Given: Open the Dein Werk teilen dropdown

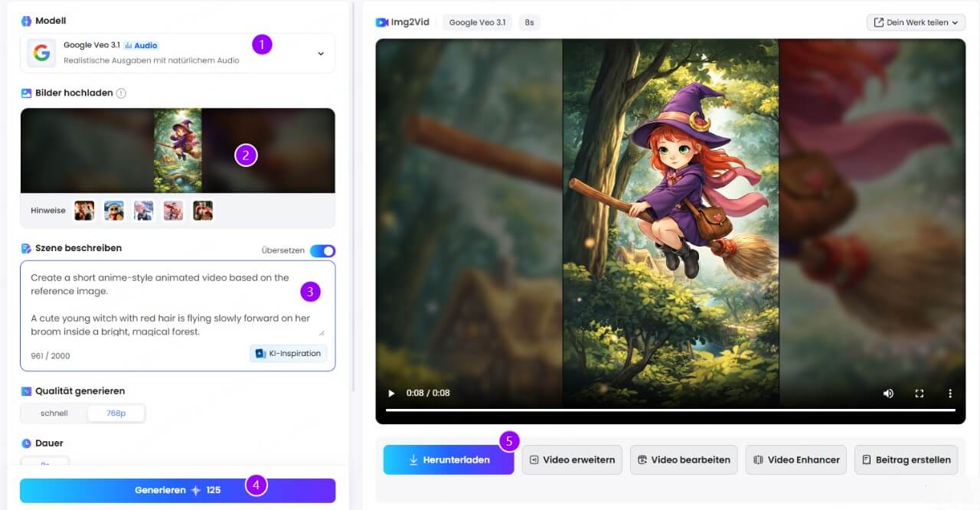Looking at the screenshot, I should coord(916,22).
